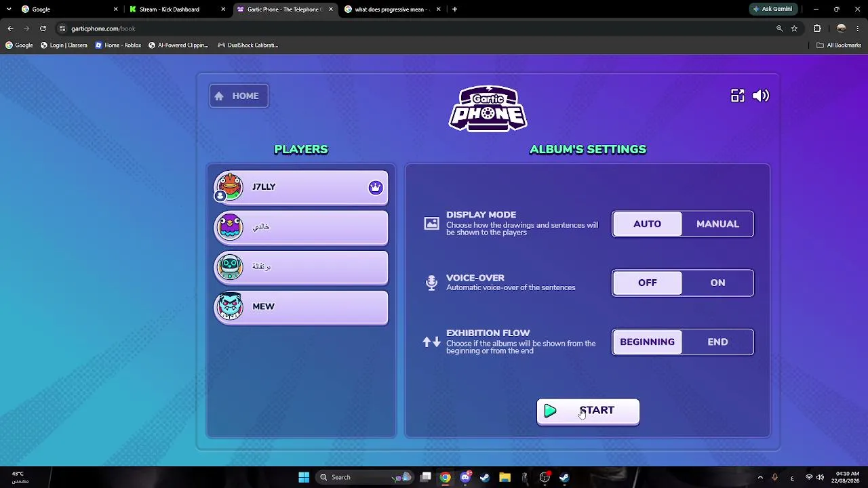Screen dimensions: 868x488
Task: View site information icon in address bar
Action: 62,28
